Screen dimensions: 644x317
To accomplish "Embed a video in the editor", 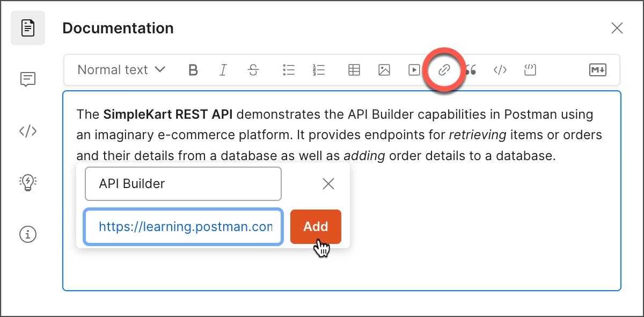I will click(414, 70).
